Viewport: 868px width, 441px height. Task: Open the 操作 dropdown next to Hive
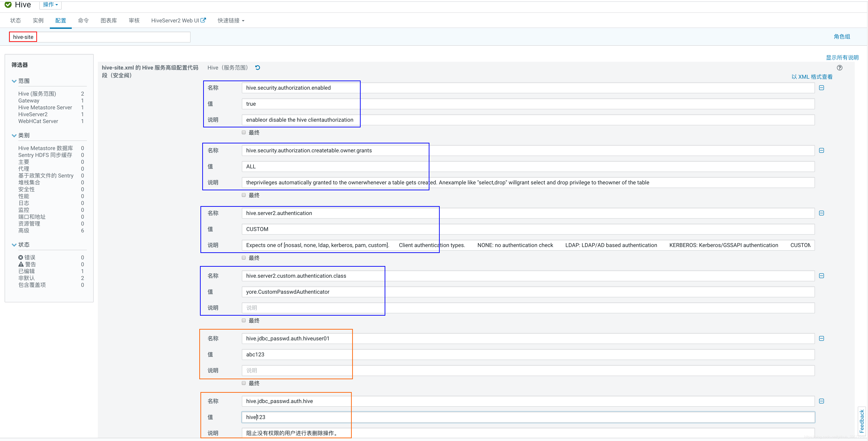pos(51,5)
